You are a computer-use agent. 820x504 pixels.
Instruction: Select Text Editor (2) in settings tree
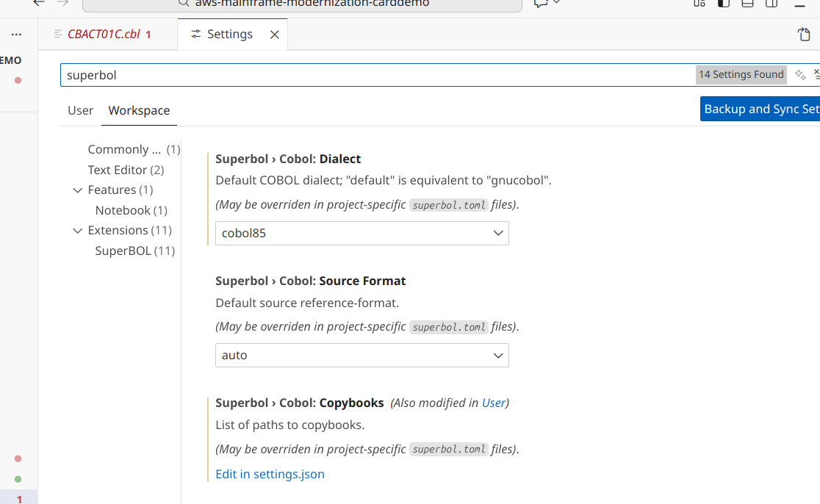point(126,170)
